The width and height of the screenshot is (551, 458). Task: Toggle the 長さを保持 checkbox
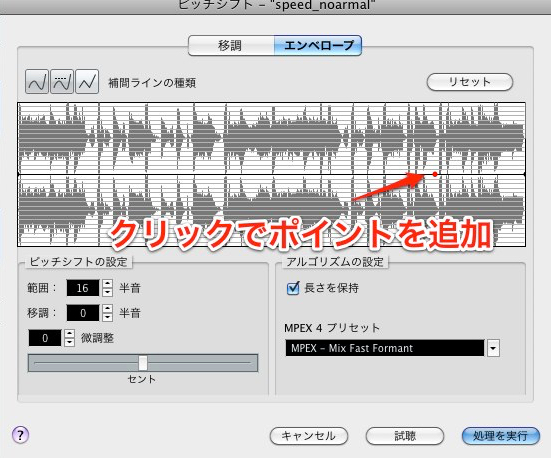293,288
